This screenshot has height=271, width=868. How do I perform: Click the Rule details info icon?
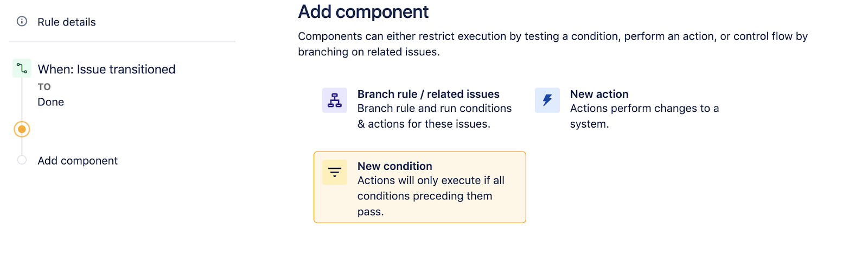click(22, 22)
